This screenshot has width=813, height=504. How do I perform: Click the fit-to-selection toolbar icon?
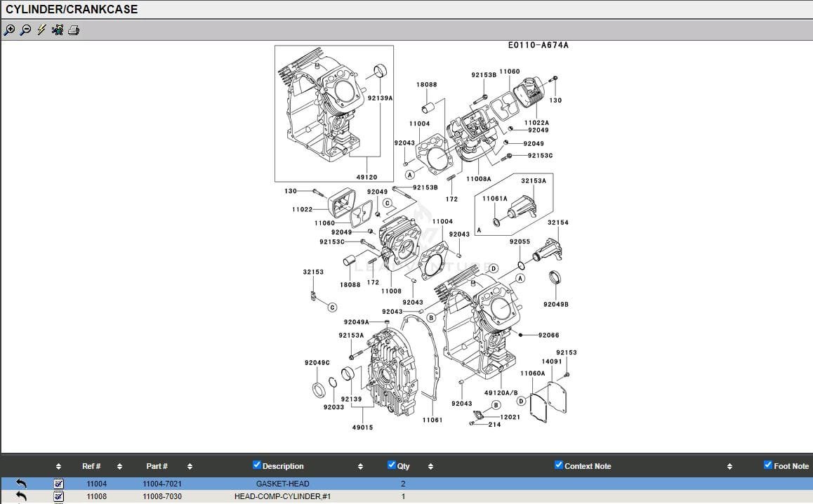point(58,30)
